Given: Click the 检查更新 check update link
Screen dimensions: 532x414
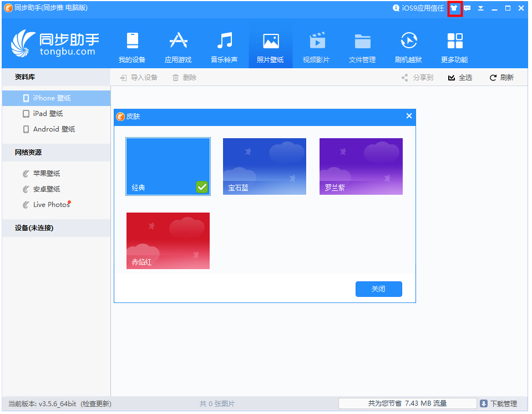Looking at the screenshot, I should [x=96, y=404].
